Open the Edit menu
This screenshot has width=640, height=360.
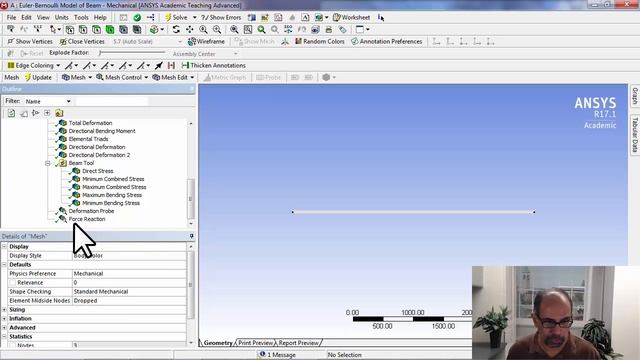click(26, 18)
